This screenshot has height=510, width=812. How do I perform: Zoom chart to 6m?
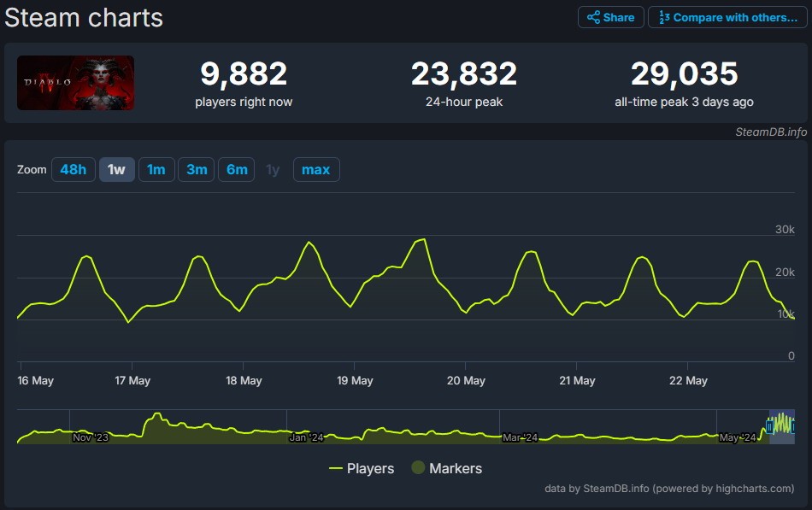pos(237,169)
